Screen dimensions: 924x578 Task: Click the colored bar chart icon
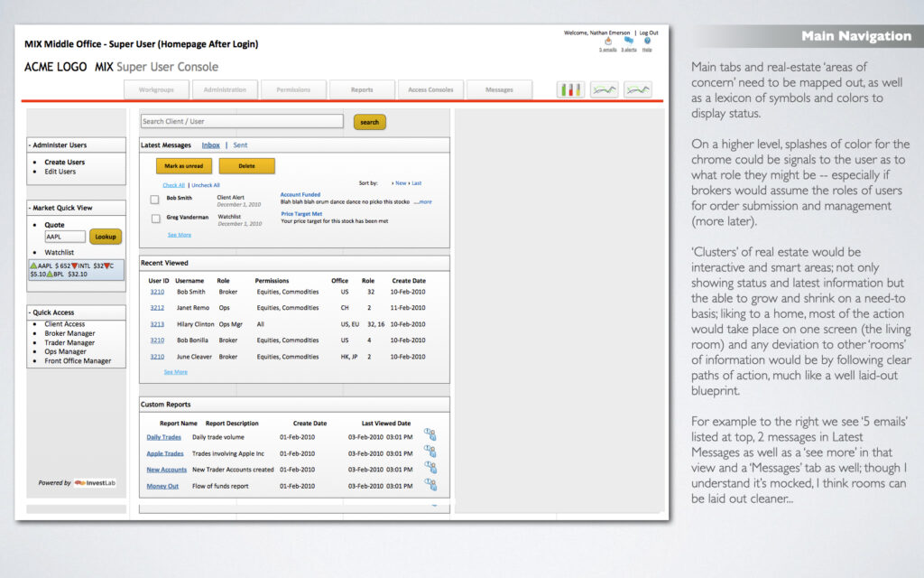[570, 89]
